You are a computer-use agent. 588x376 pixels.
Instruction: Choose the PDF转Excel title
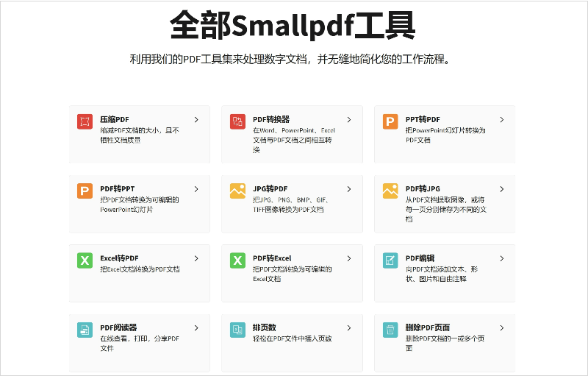coord(272,258)
